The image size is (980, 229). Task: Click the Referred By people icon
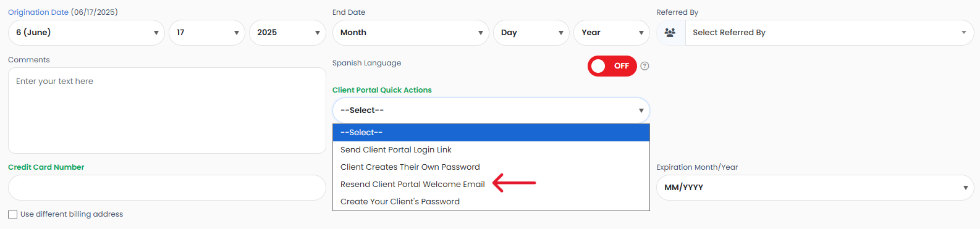click(x=670, y=33)
